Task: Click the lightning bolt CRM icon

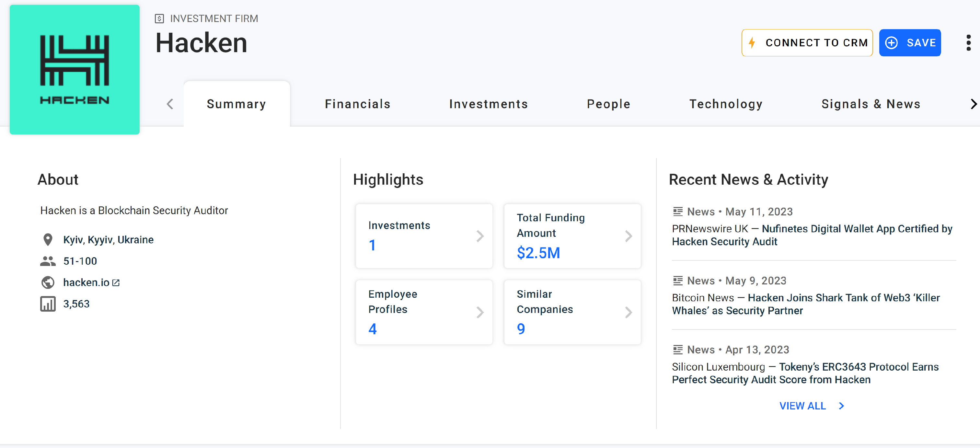Action: tap(752, 42)
